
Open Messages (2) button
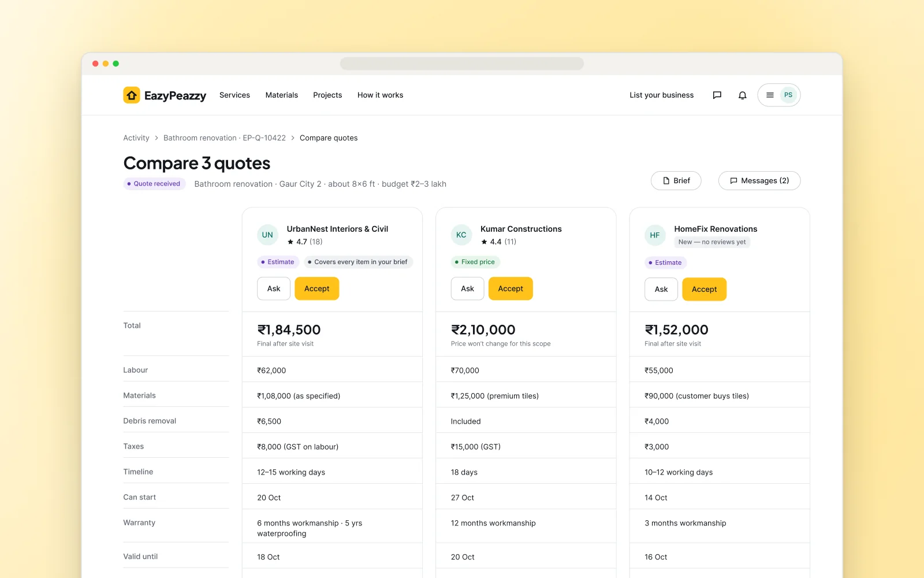pos(759,181)
